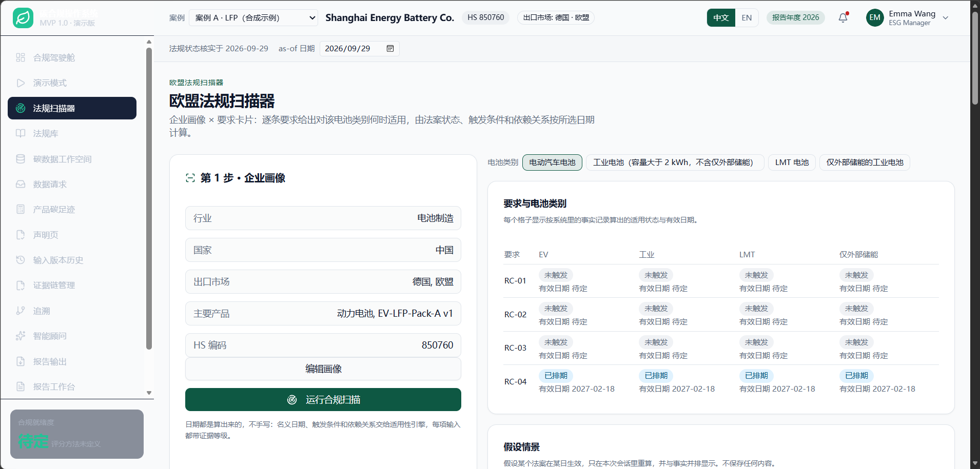980x469 pixels.
Task: Click 运行合规扫描 button
Action: [x=323, y=399]
